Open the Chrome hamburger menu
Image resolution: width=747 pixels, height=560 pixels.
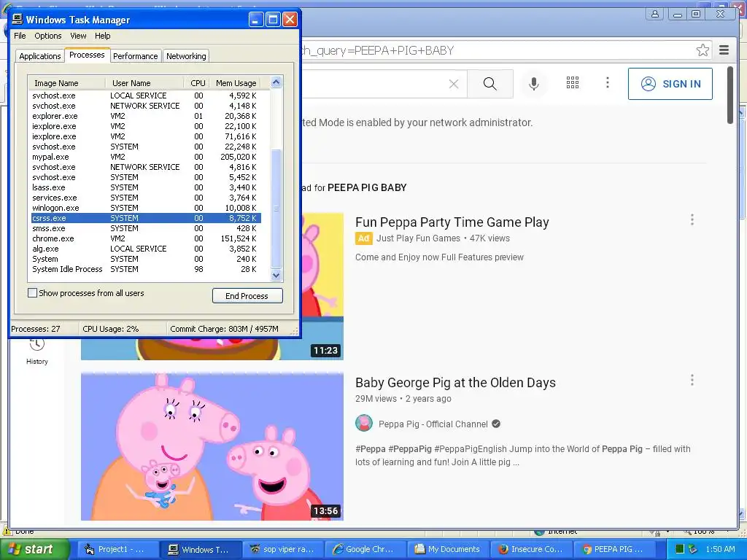[x=724, y=50]
